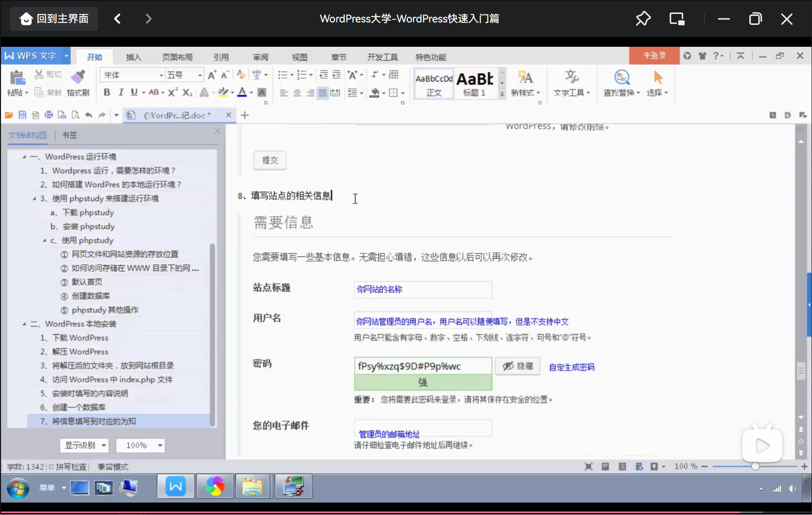This screenshot has height=515, width=812.
Task: Toggle strikethrough AB formatting
Action: tap(154, 92)
